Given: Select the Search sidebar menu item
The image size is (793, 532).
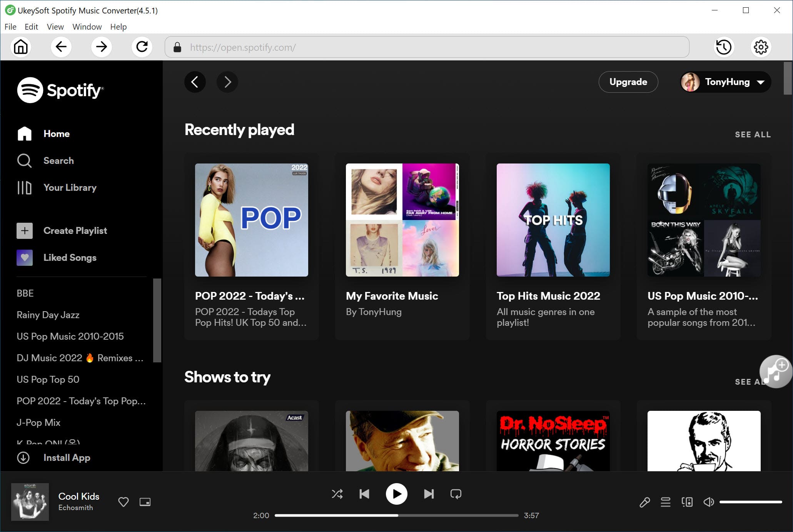Looking at the screenshot, I should pos(59,160).
